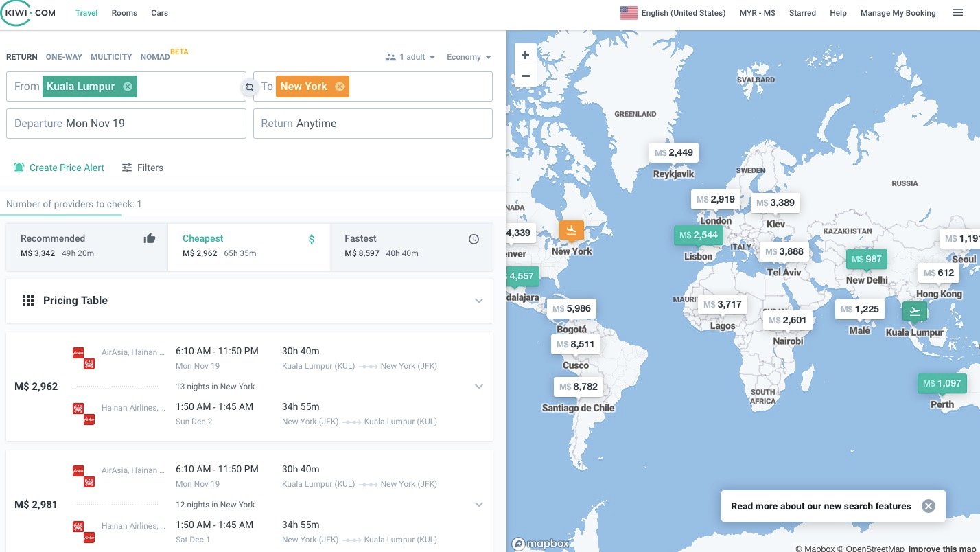Expand the M$ 2,962 flight details
The width and height of the screenshot is (980, 552).
(479, 387)
